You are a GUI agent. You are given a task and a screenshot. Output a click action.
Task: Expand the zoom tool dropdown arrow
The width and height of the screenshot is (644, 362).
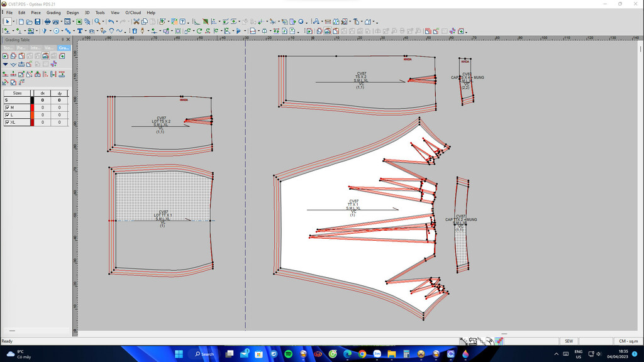click(104, 22)
